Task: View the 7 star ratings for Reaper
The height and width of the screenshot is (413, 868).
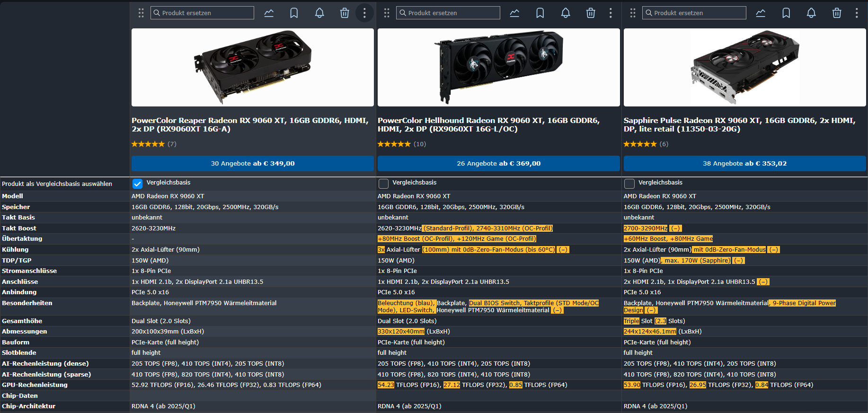Action: coord(154,144)
